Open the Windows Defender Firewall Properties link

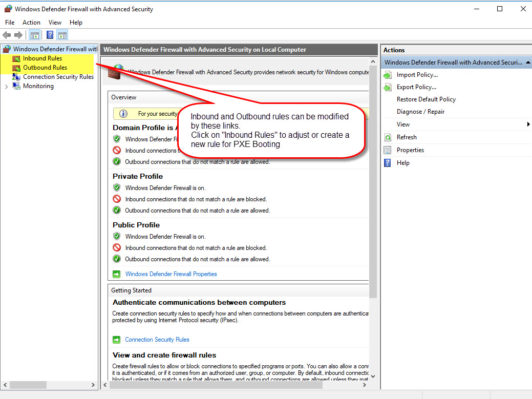click(x=171, y=274)
